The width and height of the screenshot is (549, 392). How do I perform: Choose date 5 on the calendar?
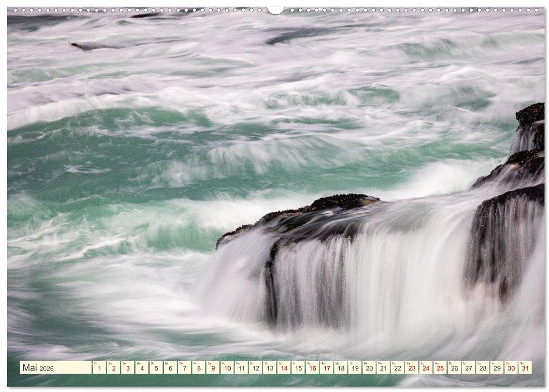(x=156, y=368)
